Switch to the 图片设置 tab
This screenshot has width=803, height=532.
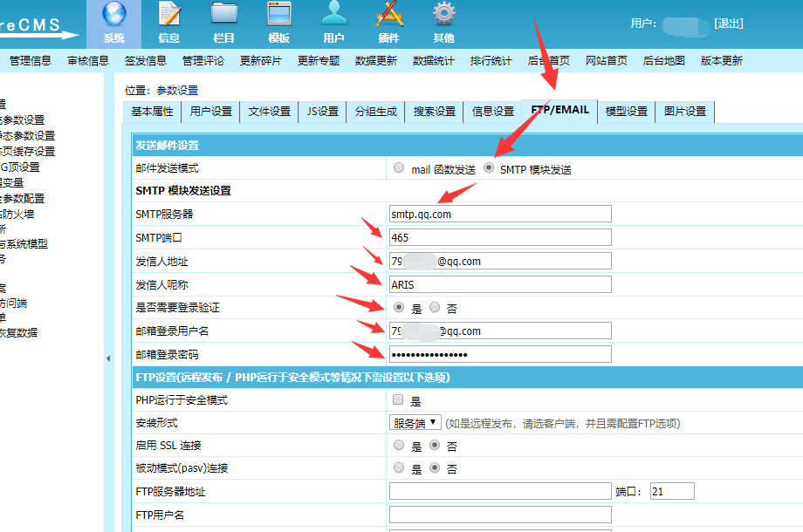point(685,112)
